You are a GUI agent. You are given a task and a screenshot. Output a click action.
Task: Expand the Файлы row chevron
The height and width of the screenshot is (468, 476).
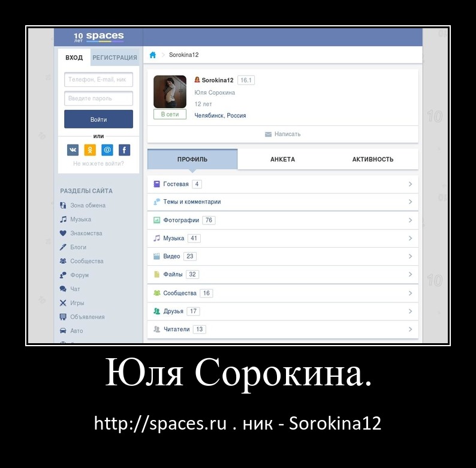(x=411, y=274)
